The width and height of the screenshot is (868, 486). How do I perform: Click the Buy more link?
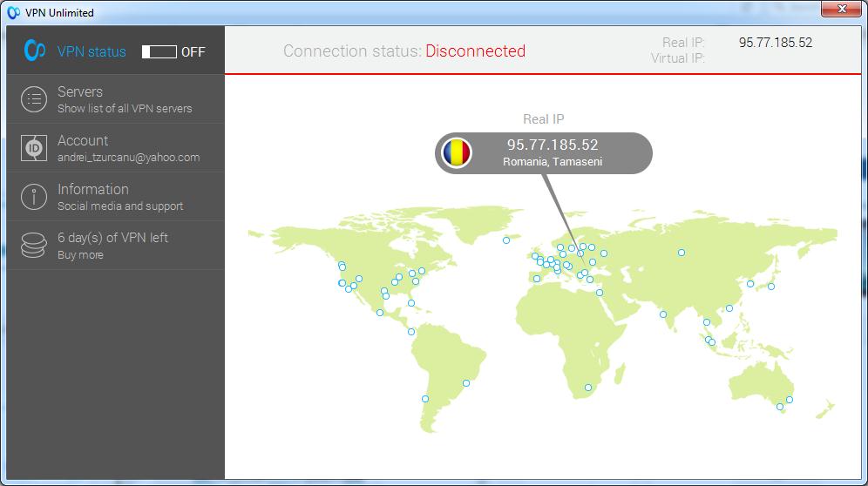80,255
